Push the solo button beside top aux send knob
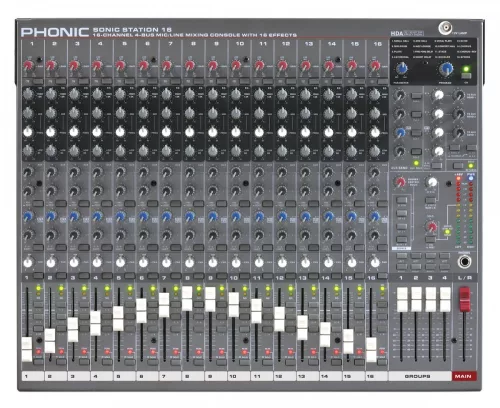Screen dimensions: 500x408 [416, 96]
